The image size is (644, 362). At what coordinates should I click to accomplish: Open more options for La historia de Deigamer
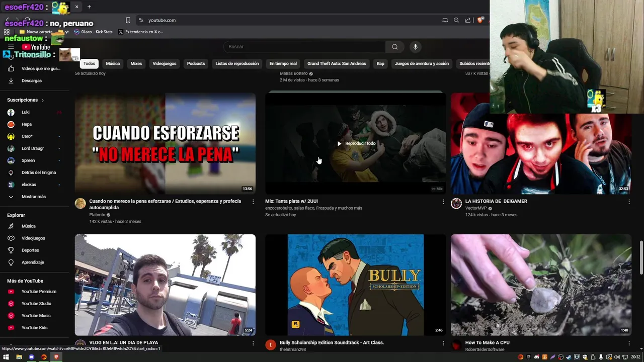[629, 202]
